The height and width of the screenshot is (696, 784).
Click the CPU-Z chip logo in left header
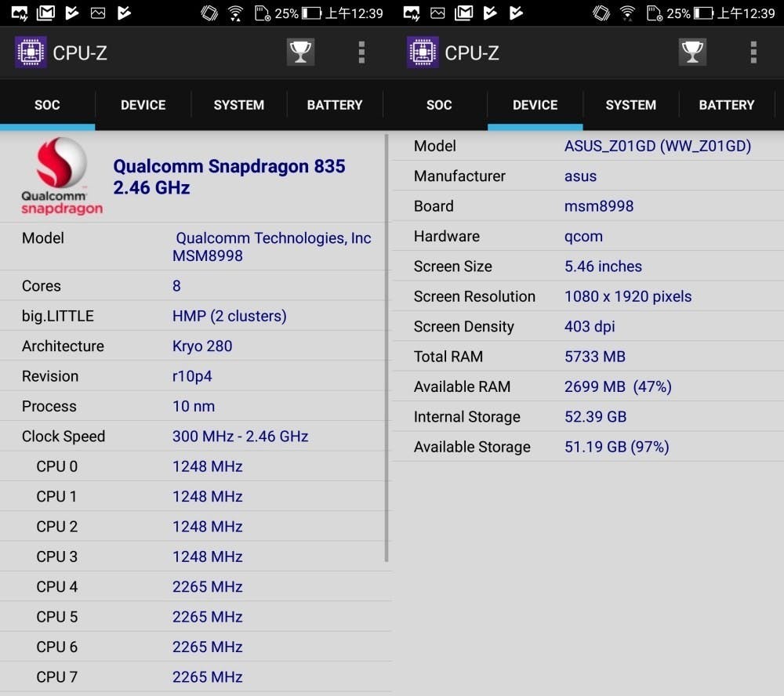[31, 53]
